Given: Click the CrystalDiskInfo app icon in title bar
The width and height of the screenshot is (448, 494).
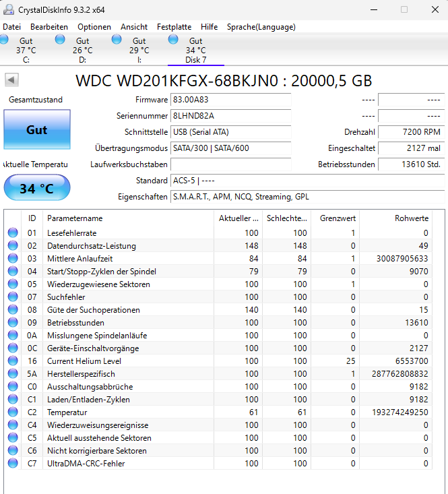Looking at the screenshot, I should (9, 9).
